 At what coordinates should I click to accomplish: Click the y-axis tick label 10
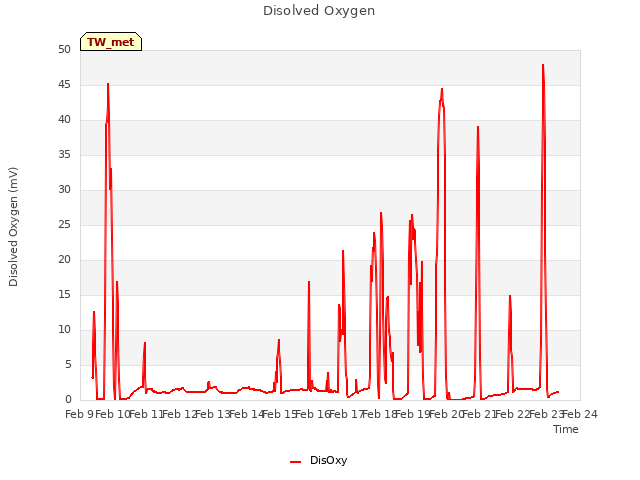64,329
